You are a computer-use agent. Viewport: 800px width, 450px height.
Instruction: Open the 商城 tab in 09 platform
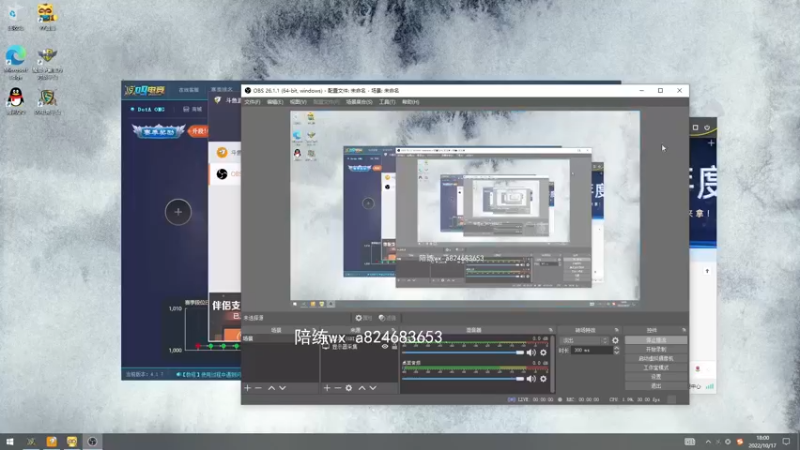pos(193,109)
